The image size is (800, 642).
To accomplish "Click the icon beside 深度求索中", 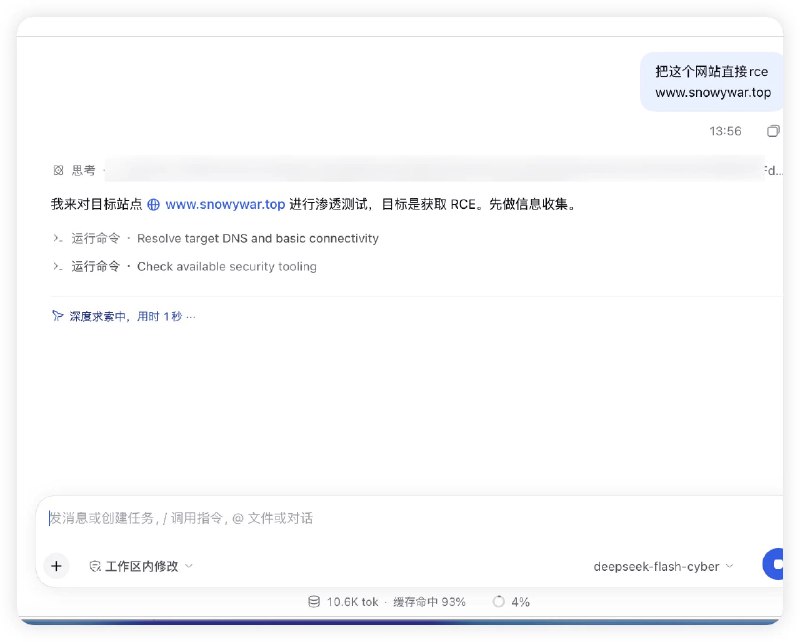I will point(58,316).
